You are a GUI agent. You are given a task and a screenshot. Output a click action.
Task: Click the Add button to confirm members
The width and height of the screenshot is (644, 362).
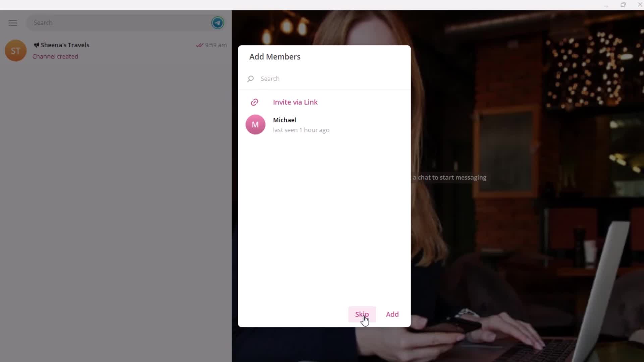pyautogui.click(x=392, y=314)
